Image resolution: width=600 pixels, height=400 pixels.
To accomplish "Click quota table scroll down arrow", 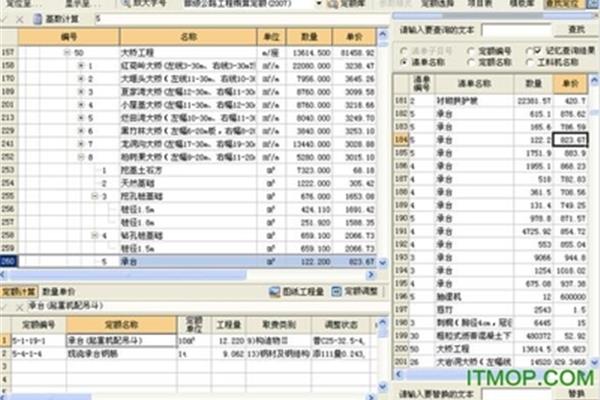I will click(x=383, y=387).
